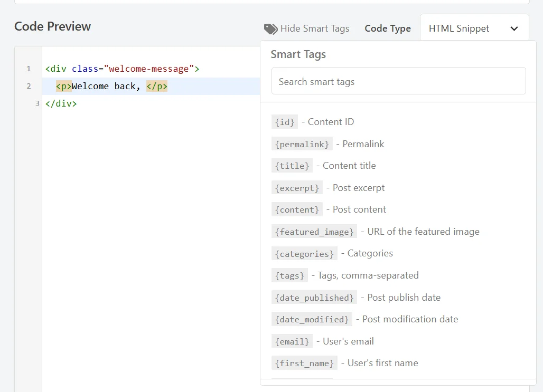Click line number 1 in the gutter

point(29,69)
